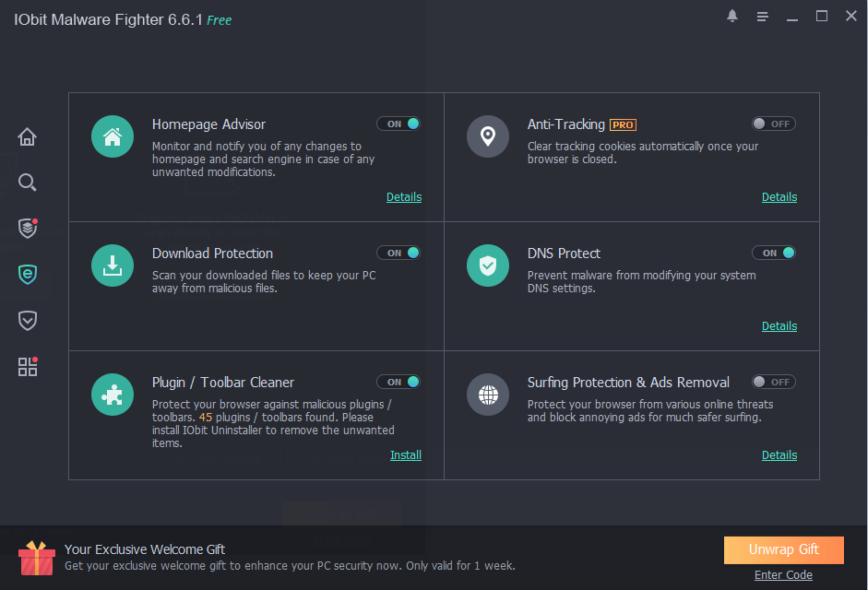The width and height of the screenshot is (868, 590).
Task: Open the Action Center grid icon
Action: (x=28, y=366)
